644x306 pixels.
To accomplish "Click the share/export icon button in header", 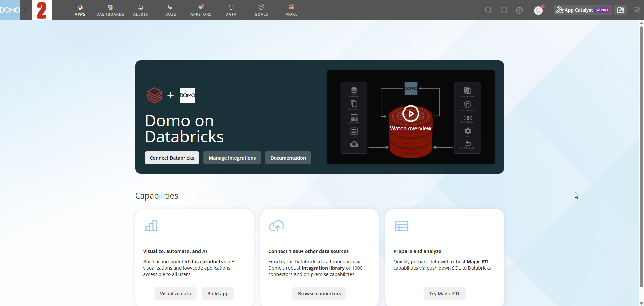I will pyautogui.click(x=621, y=10).
